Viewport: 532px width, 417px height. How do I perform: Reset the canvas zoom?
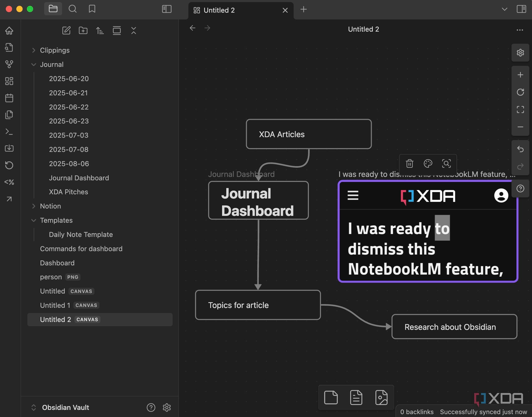pos(520,92)
